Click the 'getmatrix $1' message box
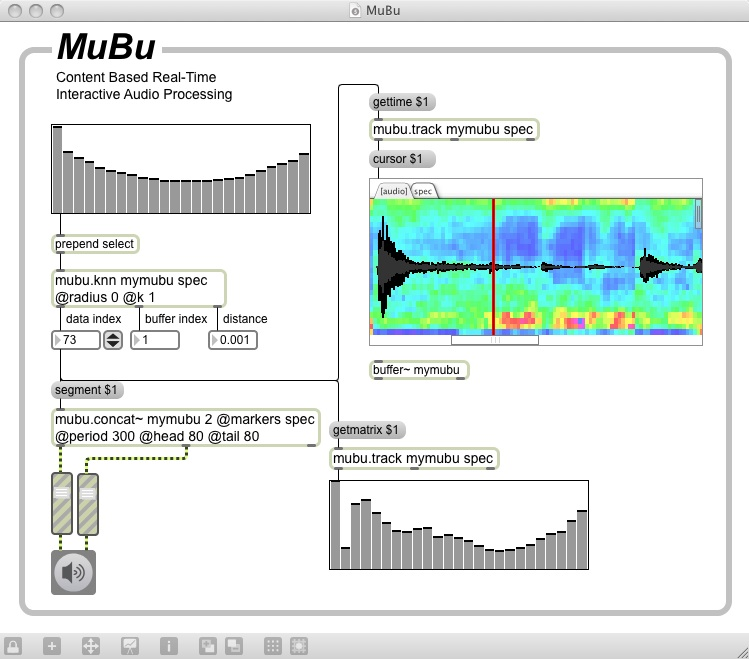 click(x=367, y=430)
